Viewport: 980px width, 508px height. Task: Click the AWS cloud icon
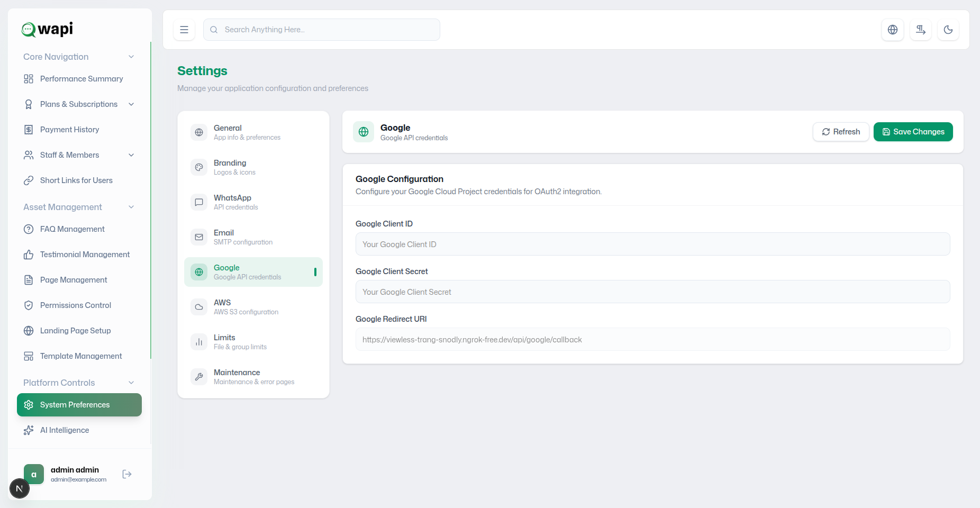(x=199, y=307)
